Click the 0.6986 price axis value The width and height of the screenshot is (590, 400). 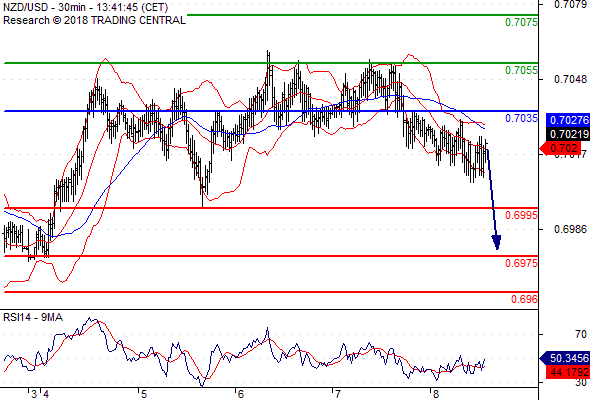click(570, 229)
